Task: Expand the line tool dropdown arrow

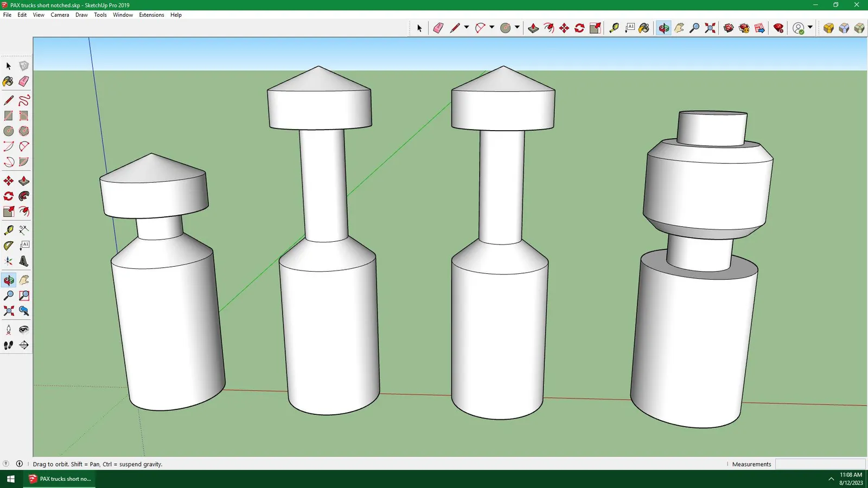Action: click(x=467, y=28)
